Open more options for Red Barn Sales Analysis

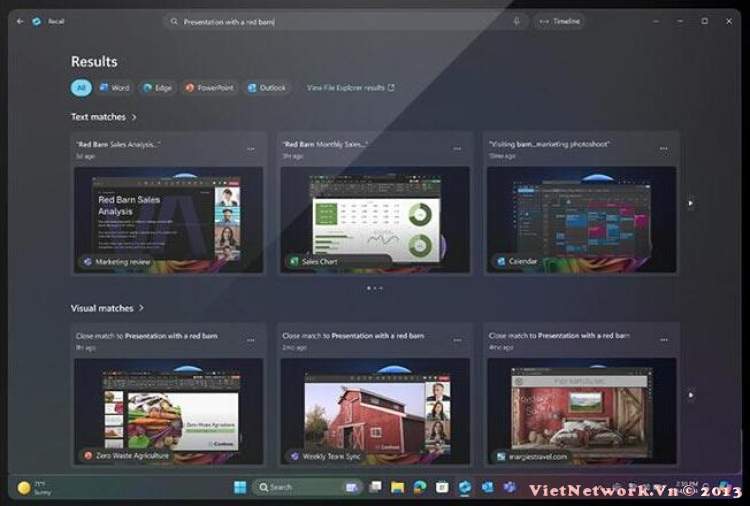tap(251, 149)
